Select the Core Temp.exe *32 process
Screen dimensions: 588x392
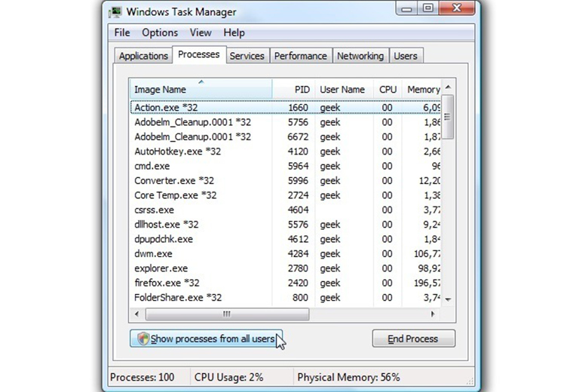tap(286, 195)
